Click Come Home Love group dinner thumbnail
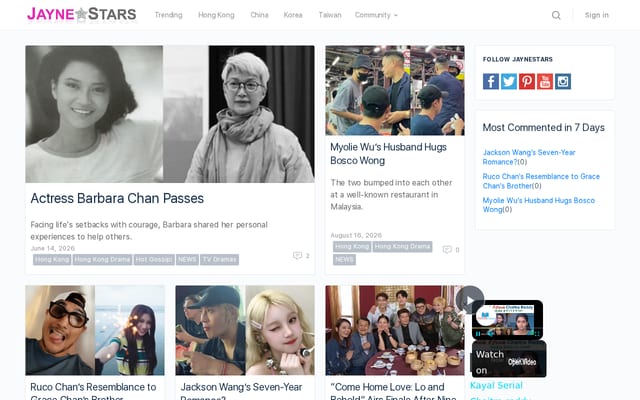This screenshot has height=400, width=640. pos(395,330)
